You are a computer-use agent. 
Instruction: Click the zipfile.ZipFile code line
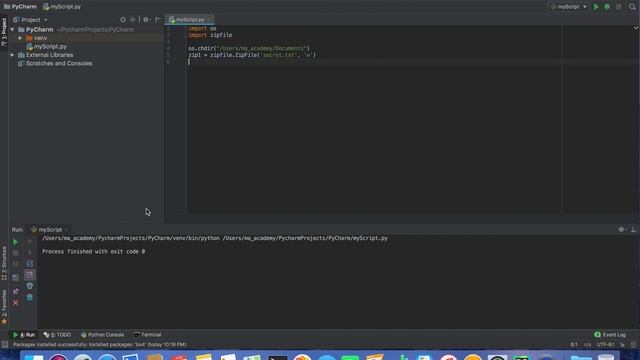pos(252,55)
